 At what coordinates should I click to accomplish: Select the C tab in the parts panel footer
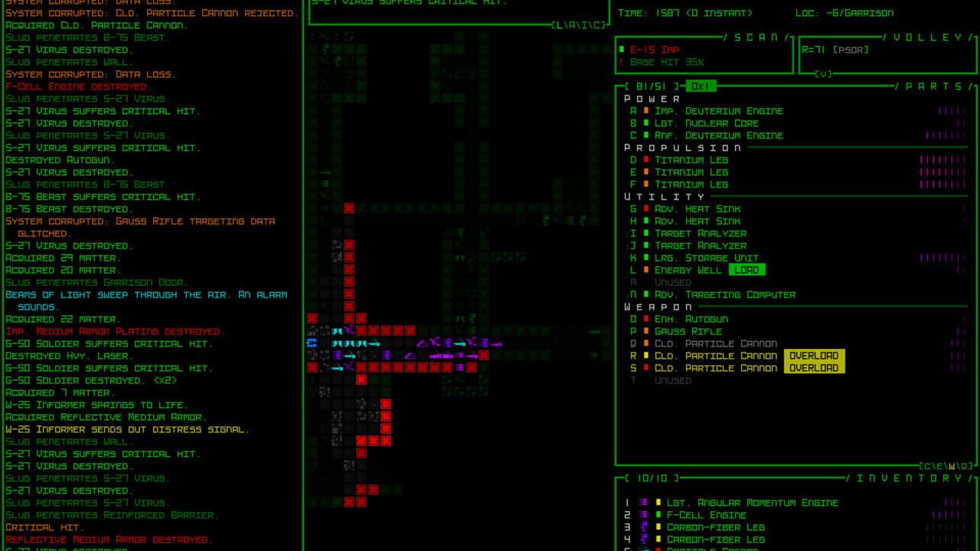click(x=927, y=466)
